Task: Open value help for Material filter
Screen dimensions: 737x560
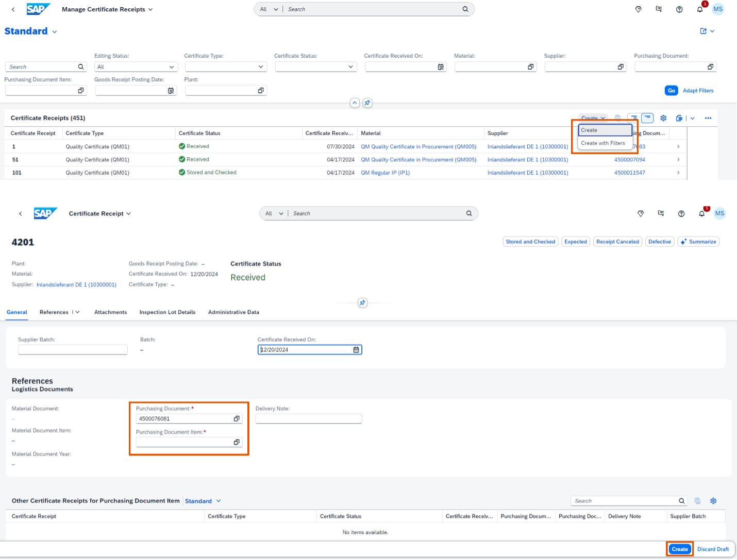Action: click(531, 67)
